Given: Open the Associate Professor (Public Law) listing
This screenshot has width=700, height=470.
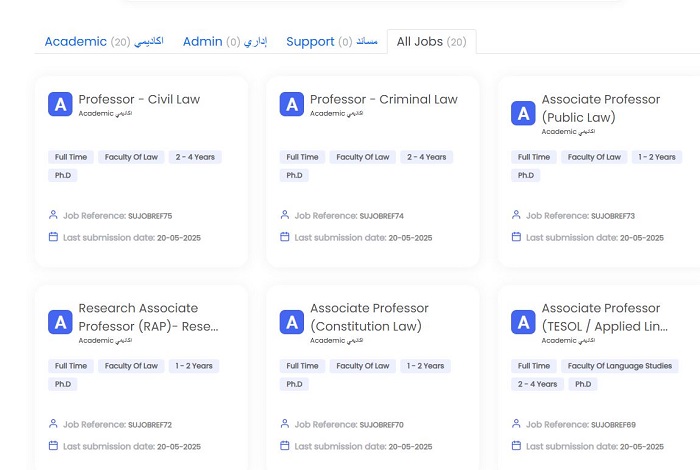Looking at the screenshot, I should coord(600,108).
